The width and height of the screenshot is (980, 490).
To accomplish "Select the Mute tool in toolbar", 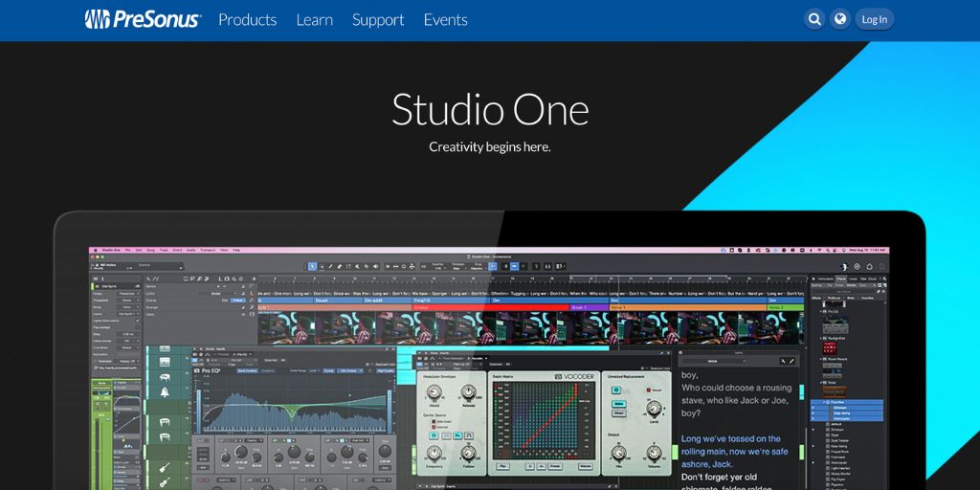I will coord(357,266).
